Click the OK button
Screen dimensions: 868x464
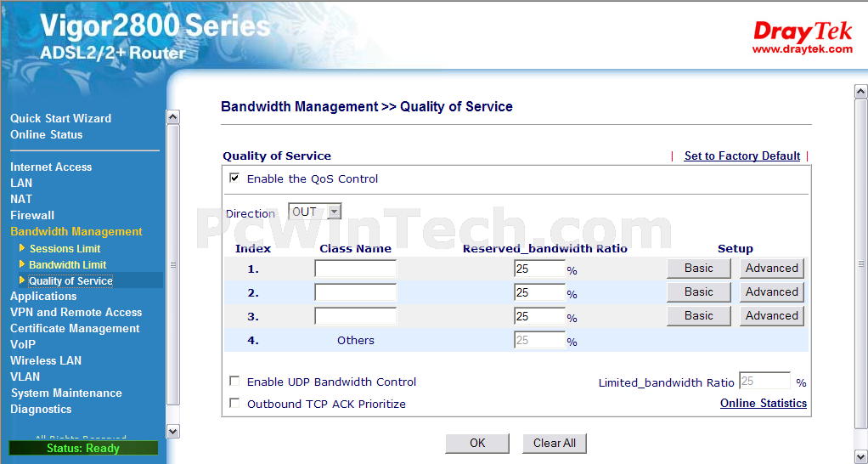[477, 443]
